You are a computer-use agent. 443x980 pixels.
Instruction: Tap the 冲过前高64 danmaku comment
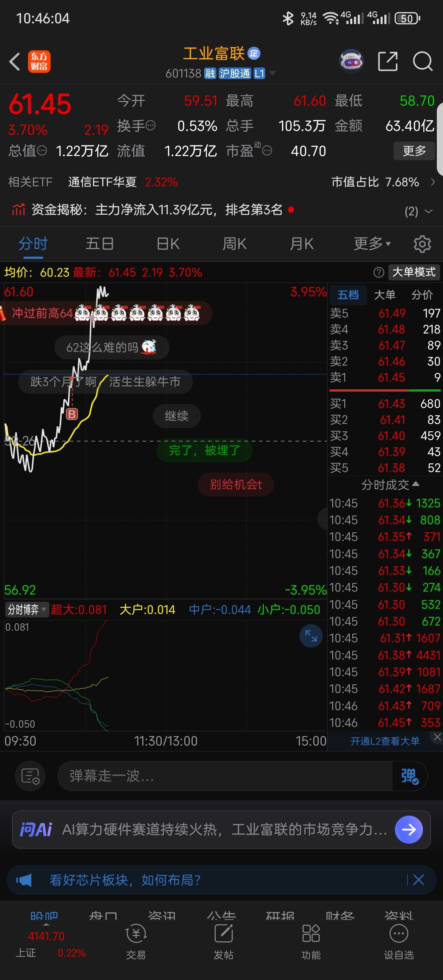point(105,313)
